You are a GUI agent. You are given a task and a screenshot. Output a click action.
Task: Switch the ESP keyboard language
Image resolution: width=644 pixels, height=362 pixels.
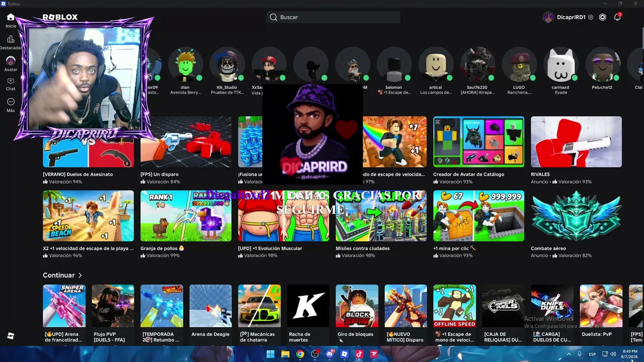(593, 354)
